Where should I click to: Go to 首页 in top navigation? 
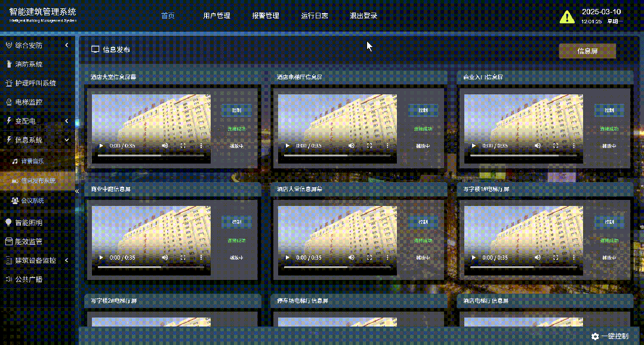click(168, 16)
